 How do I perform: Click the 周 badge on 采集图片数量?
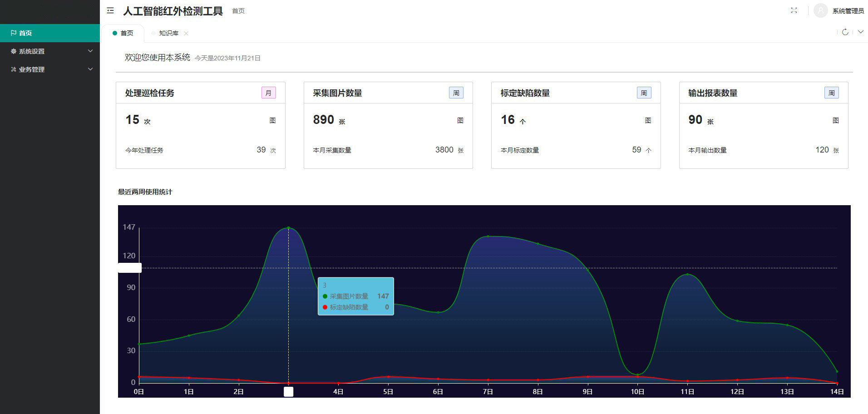pyautogui.click(x=456, y=93)
